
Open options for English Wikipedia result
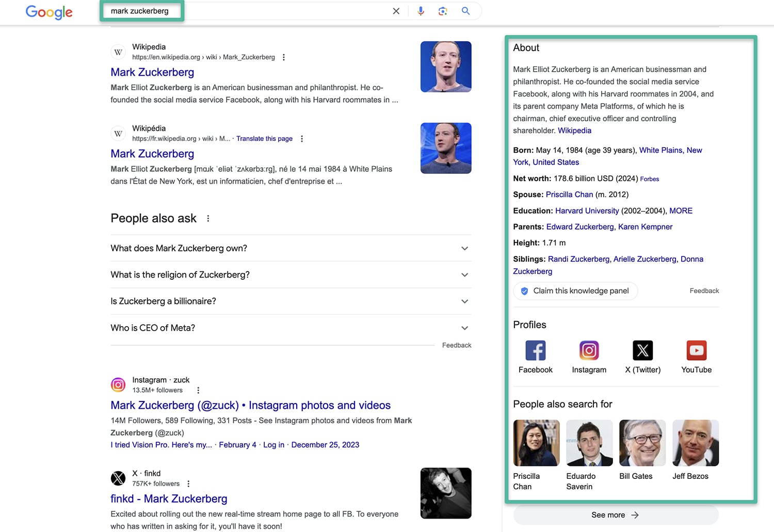tap(284, 57)
